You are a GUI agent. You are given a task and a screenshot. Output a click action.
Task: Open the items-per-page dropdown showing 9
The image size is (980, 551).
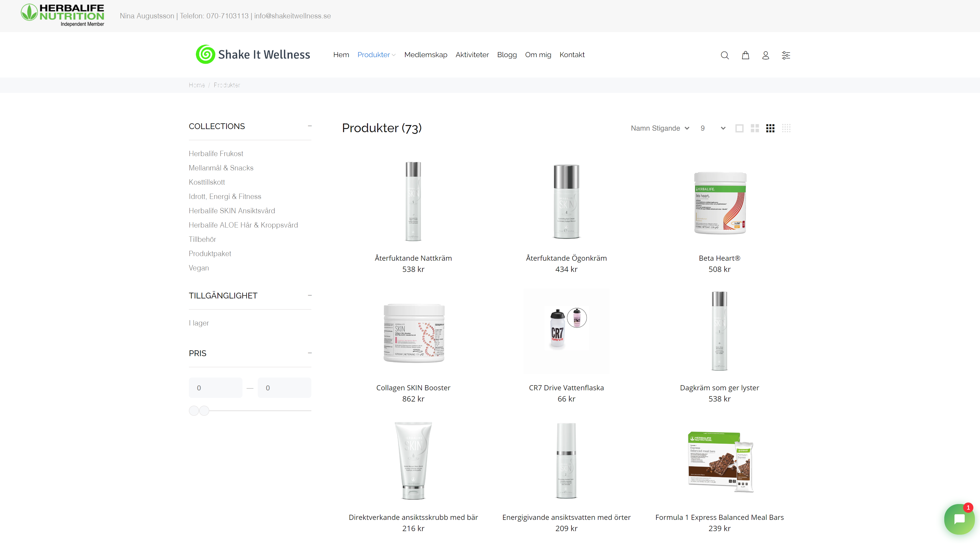[713, 128]
